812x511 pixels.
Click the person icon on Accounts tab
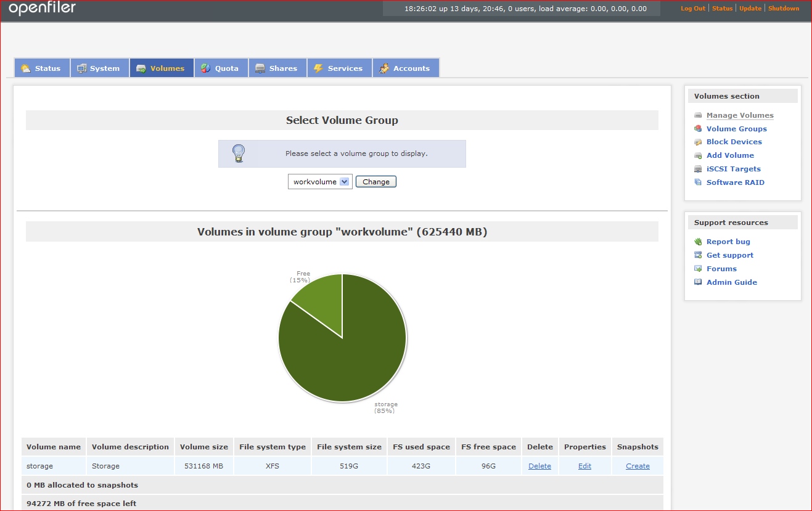384,68
